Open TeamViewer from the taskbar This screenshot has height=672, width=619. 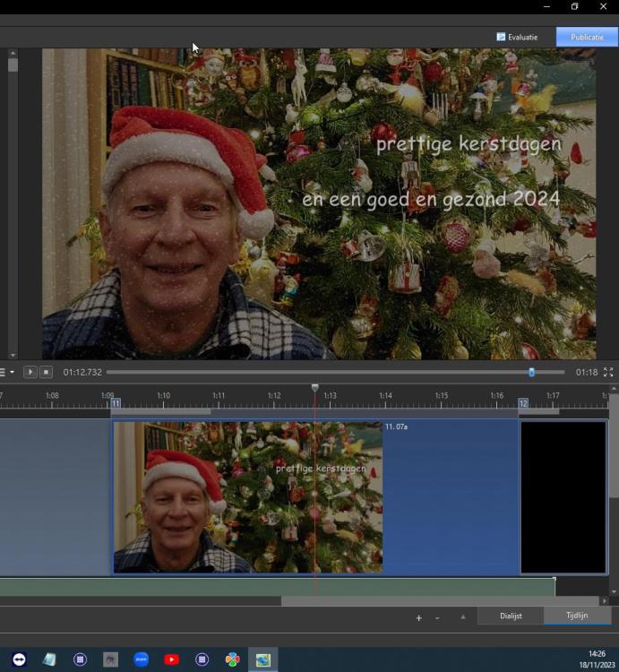pyautogui.click(x=19, y=659)
